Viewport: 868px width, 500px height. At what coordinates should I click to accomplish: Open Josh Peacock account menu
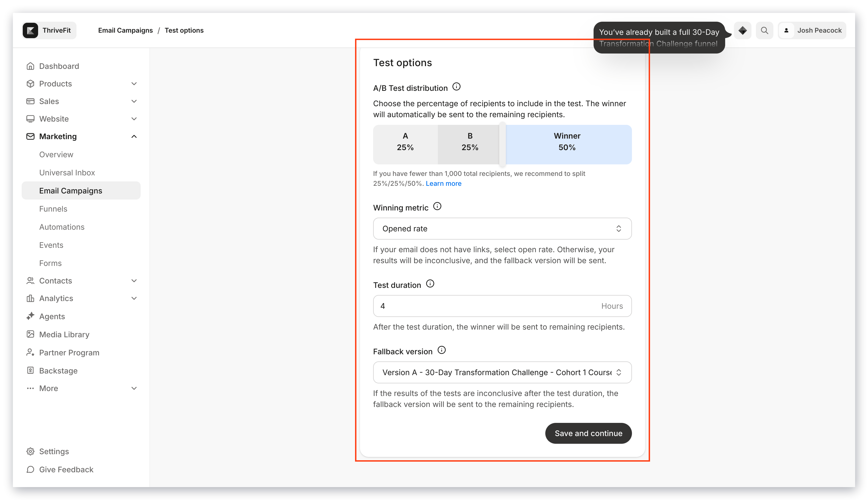pos(812,30)
